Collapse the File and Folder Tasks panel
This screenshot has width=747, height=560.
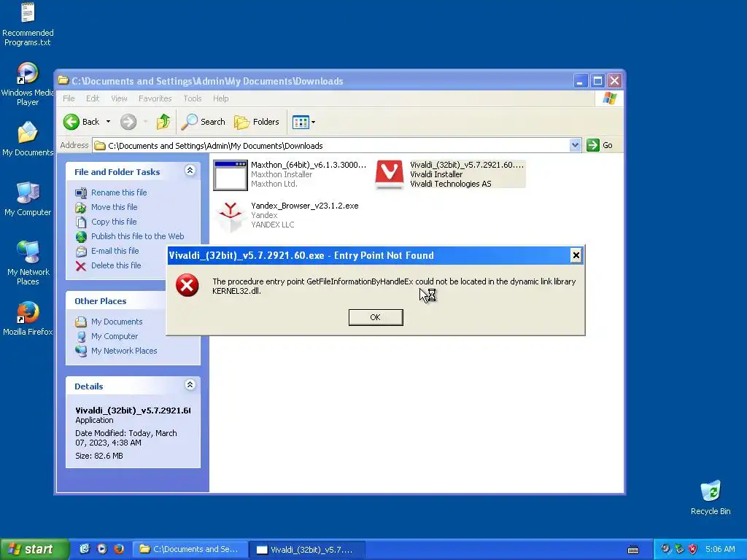coord(190,171)
